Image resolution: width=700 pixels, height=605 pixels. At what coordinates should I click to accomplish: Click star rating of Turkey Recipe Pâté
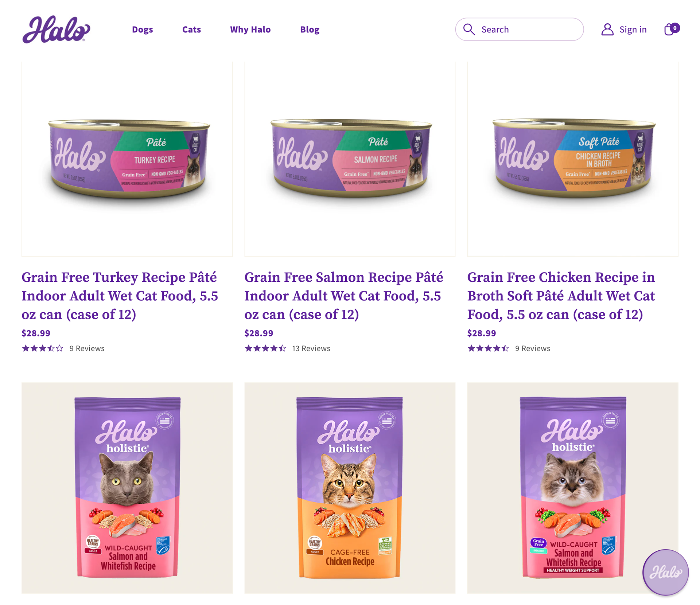click(x=43, y=348)
